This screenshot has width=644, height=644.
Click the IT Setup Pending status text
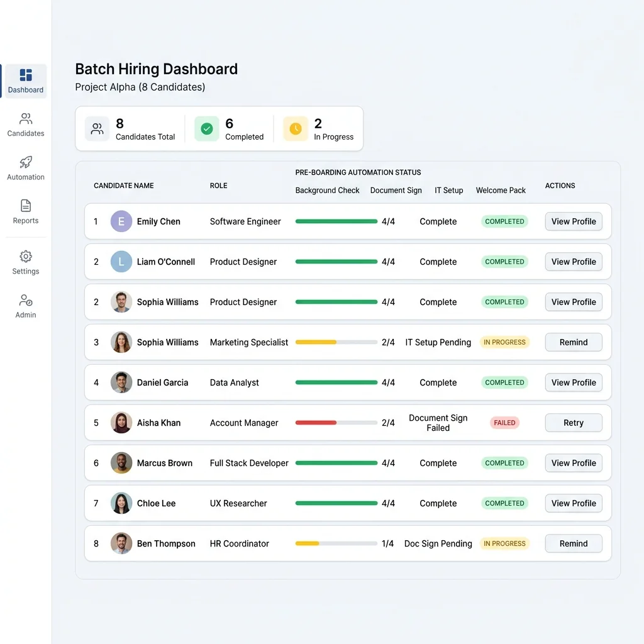(438, 342)
